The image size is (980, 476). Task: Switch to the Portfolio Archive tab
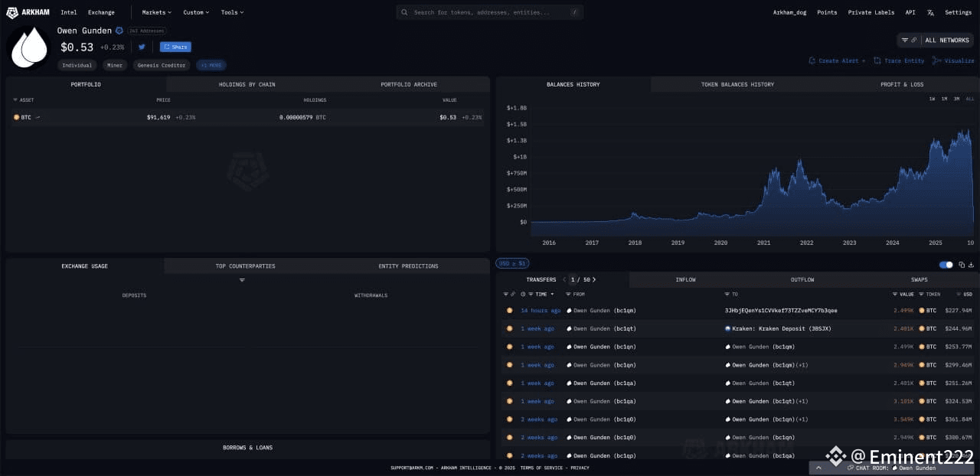409,84
